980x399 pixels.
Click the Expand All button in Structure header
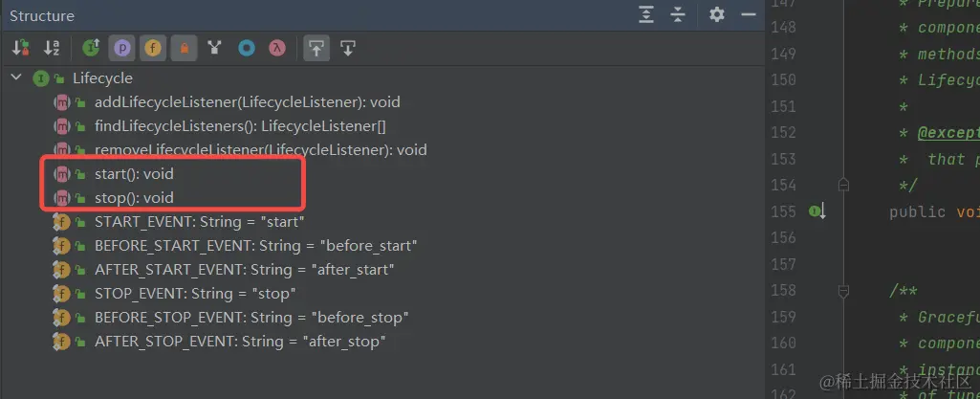click(x=647, y=14)
